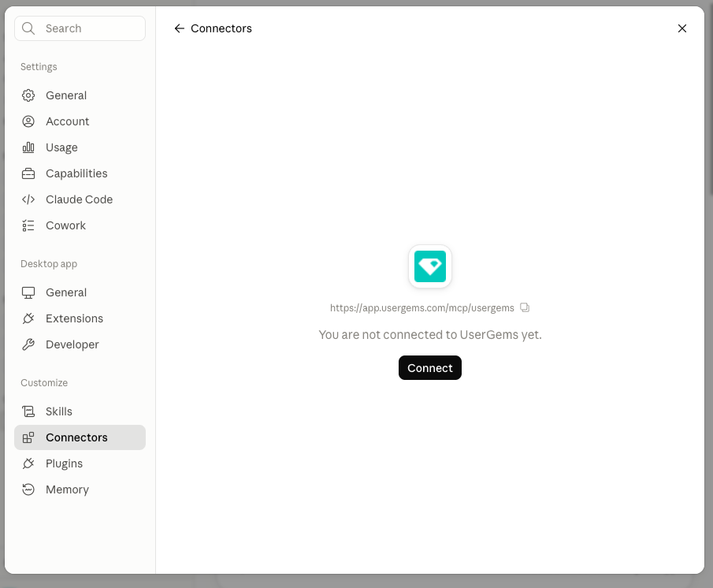Open the Claude Code settings page
This screenshot has width=713, height=588.
point(80,199)
